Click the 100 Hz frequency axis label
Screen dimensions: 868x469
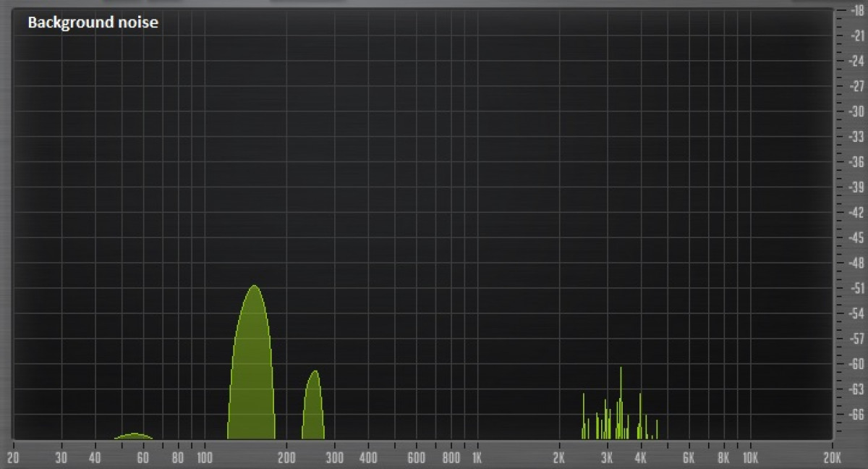[x=205, y=457]
